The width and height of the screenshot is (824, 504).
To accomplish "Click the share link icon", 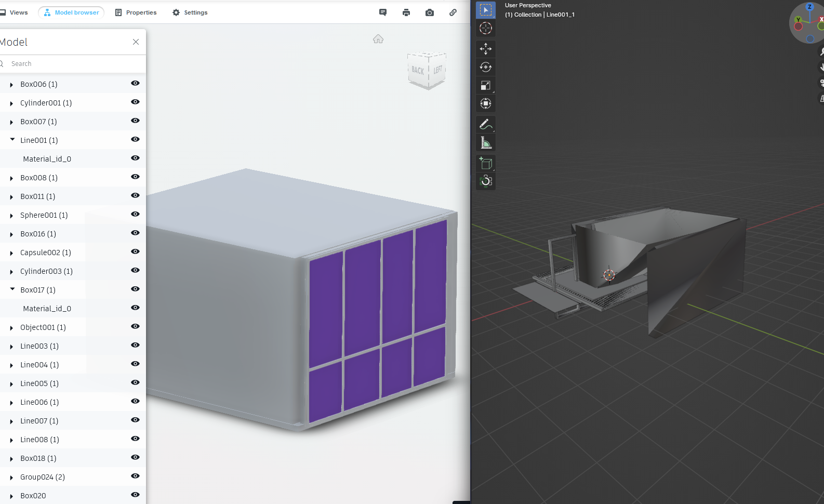I will point(453,12).
